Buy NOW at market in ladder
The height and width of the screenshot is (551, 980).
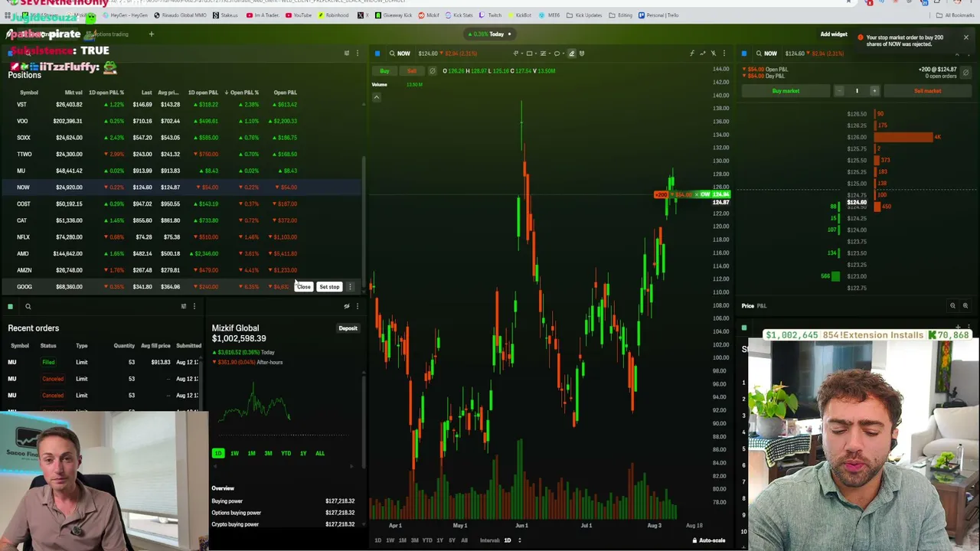pyautogui.click(x=786, y=91)
